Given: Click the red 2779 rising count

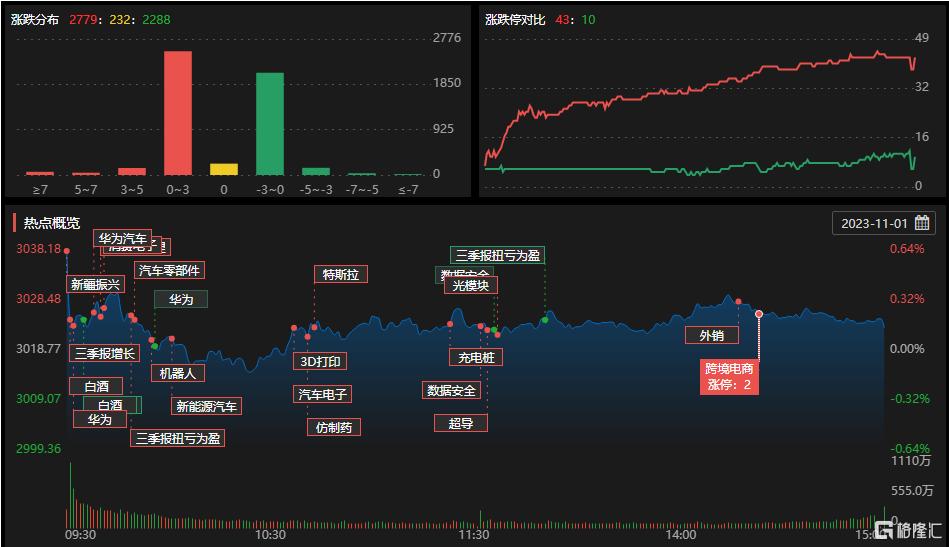Looking at the screenshot, I should [x=83, y=19].
